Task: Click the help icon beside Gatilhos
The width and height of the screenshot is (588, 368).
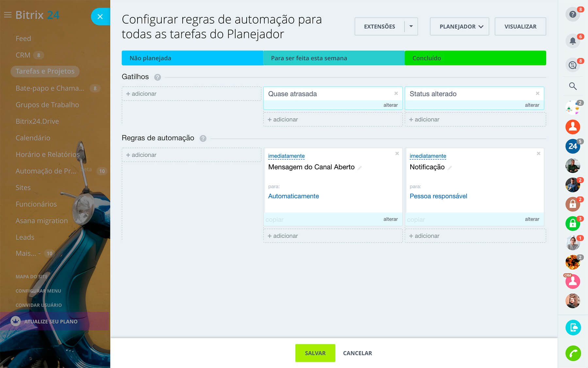Action: [x=157, y=77]
